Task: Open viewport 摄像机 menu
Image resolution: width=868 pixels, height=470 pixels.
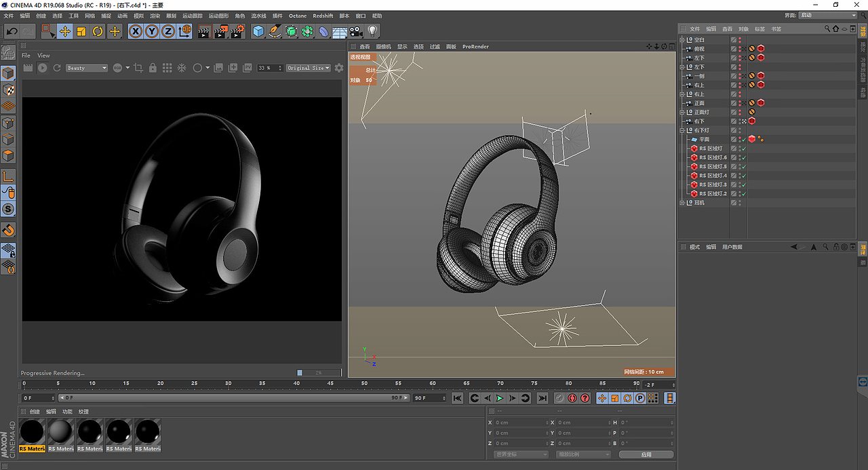Action: [383, 47]
